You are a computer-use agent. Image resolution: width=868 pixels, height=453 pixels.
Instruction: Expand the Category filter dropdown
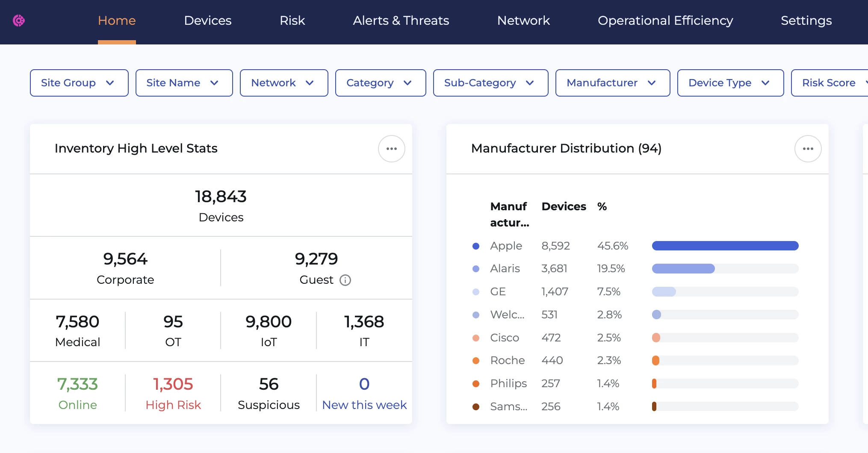pyautogui.click(x=380, y=83)
